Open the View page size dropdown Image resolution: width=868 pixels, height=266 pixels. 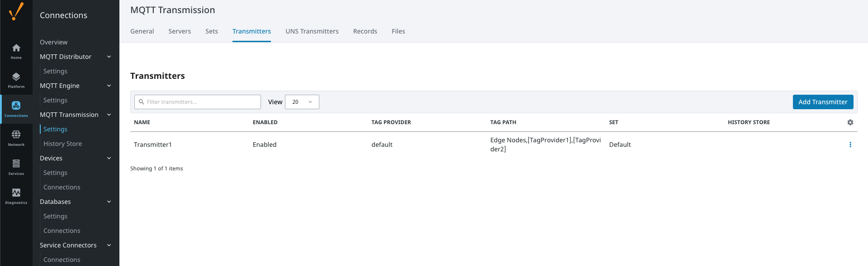click(302, 102)
